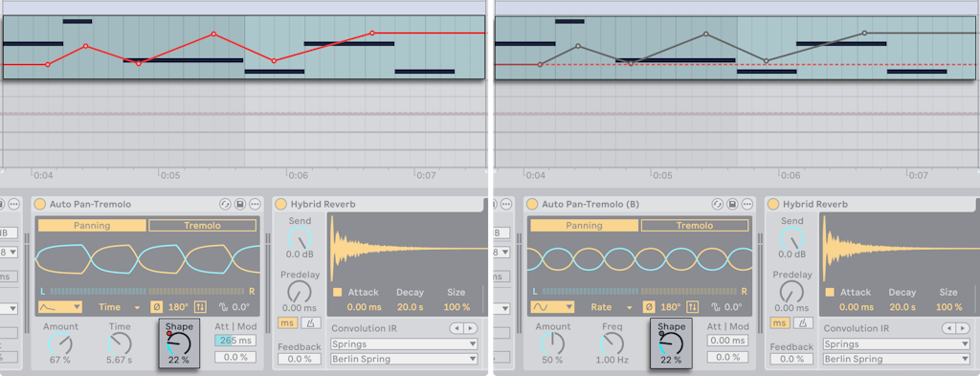980x376 pixels.
Task: Switch to Tremolo tab in Auto Pan-Tremolo (B)
Action: tap(694, 226)
